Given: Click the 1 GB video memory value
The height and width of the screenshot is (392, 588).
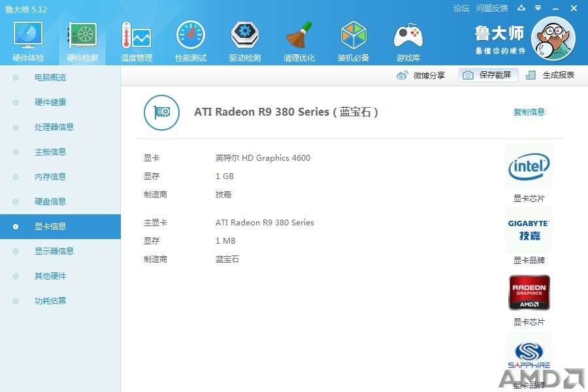Looking at the screenshot, I should [x=225, y=176].
